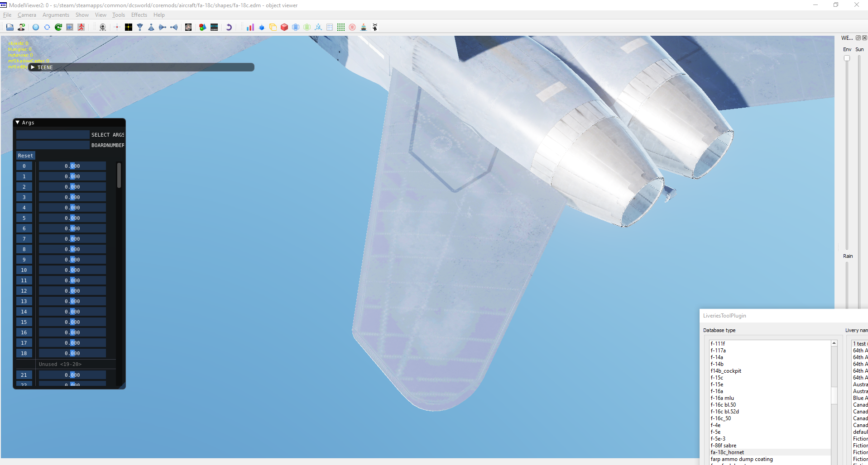
Task: Click the right-pointing cone view icon
Action: click(x=163, y=27)
